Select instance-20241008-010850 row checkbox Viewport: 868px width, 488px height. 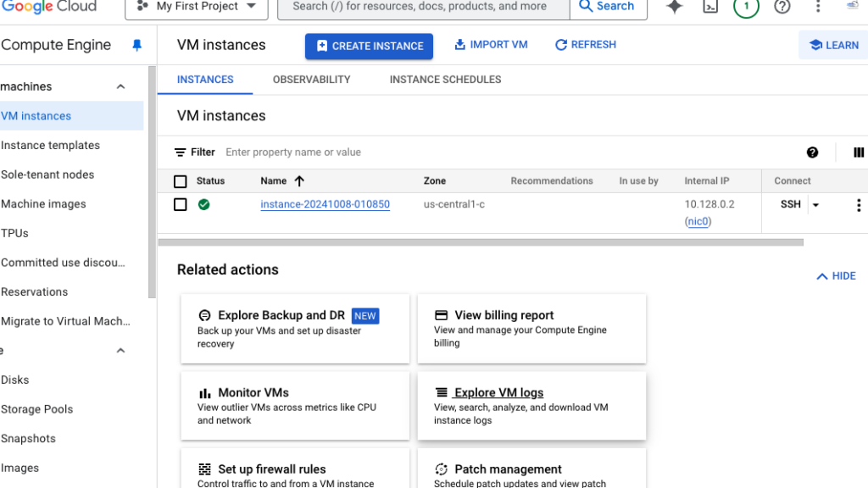point(180,205)
